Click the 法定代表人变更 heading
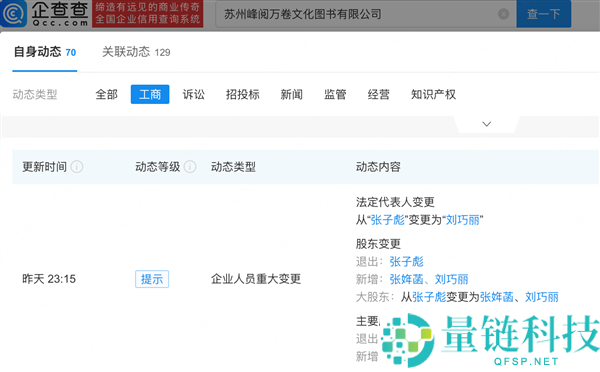 [395, 202]
